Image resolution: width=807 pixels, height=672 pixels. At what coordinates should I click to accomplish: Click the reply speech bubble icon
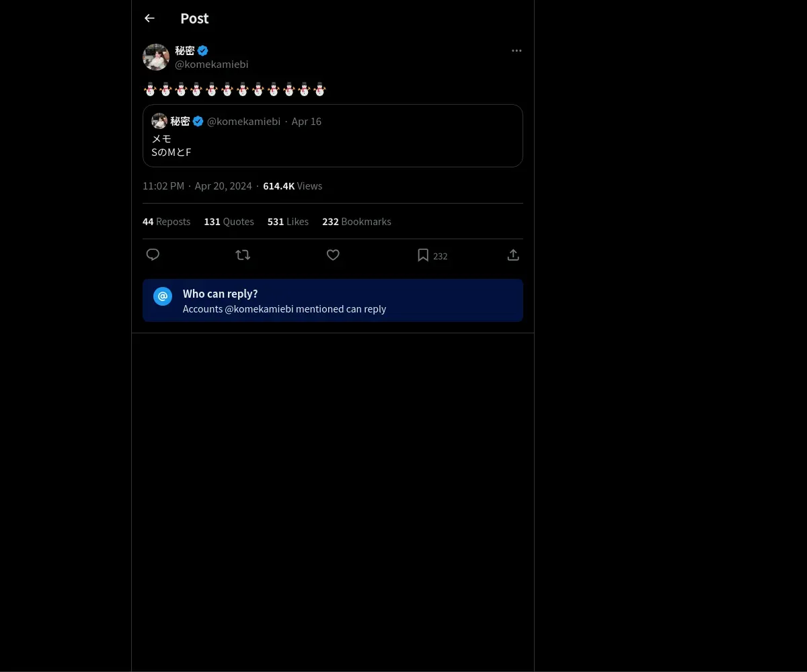[153, 255]
